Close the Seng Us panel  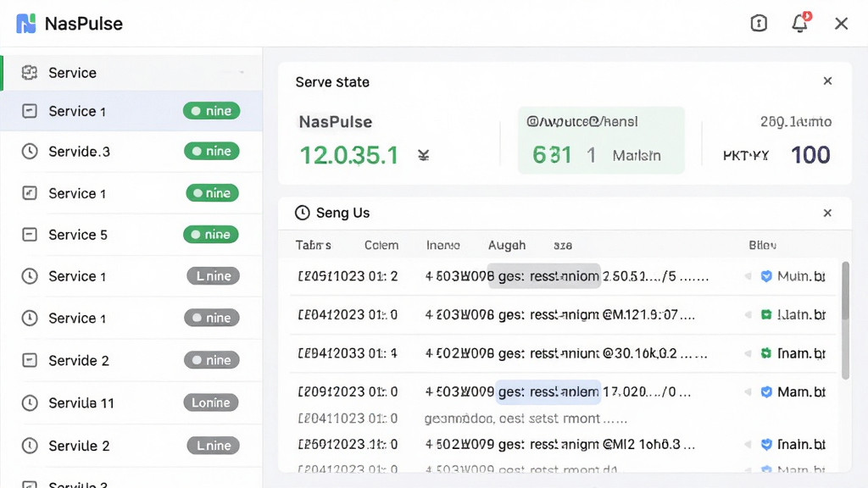[827, 213]
